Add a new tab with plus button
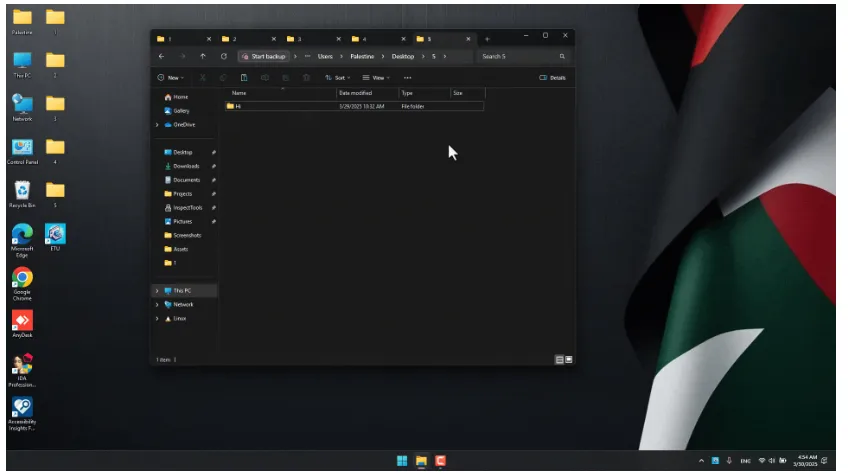This screenshot has height=473, width=848. 487,39
